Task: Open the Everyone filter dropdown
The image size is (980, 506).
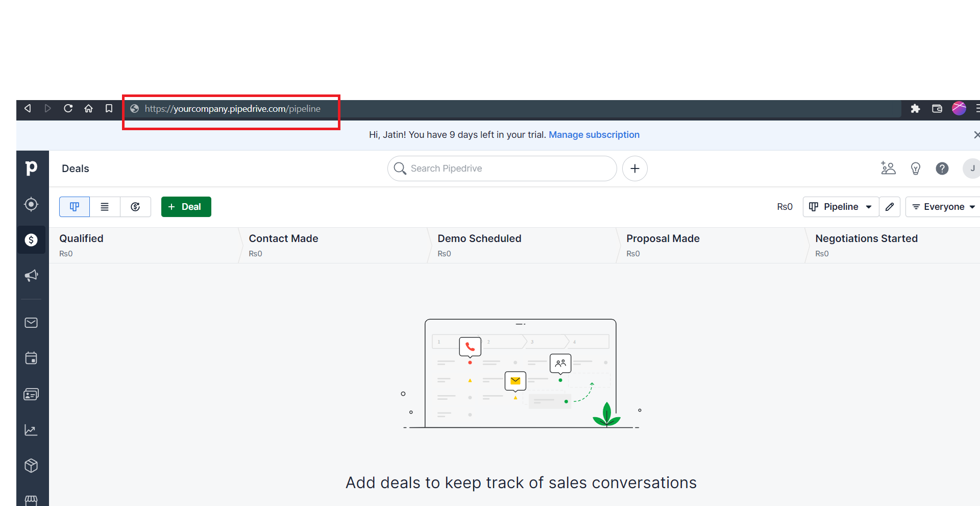Action: point(943,207)
